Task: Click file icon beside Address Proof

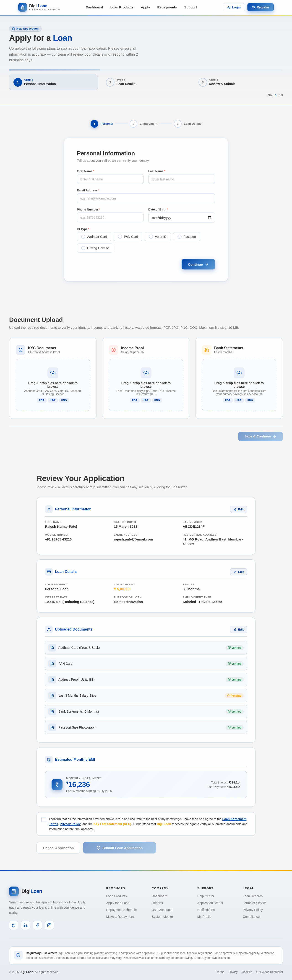Action: click(x=52, y=680)
